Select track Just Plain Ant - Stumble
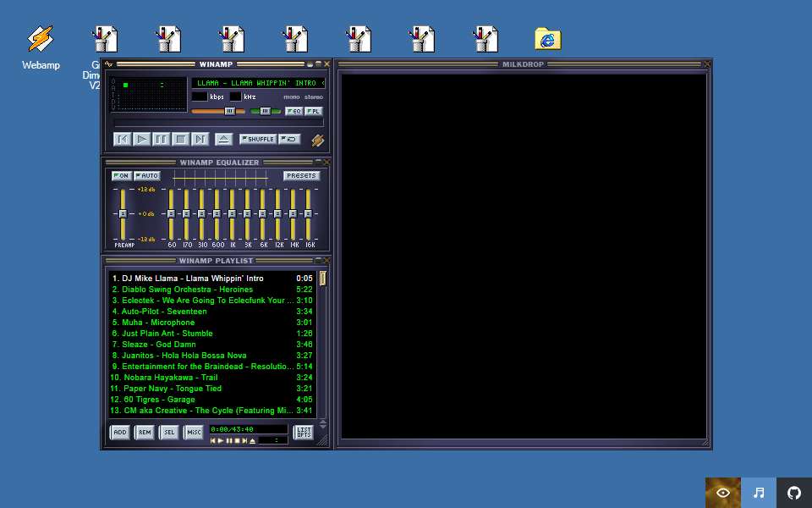812x508 pixels. tap(212, 334)
